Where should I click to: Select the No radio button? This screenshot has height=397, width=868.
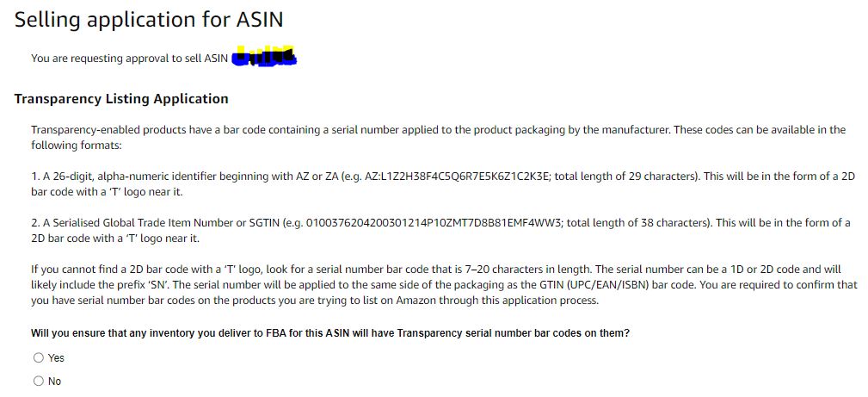(38, 381)
